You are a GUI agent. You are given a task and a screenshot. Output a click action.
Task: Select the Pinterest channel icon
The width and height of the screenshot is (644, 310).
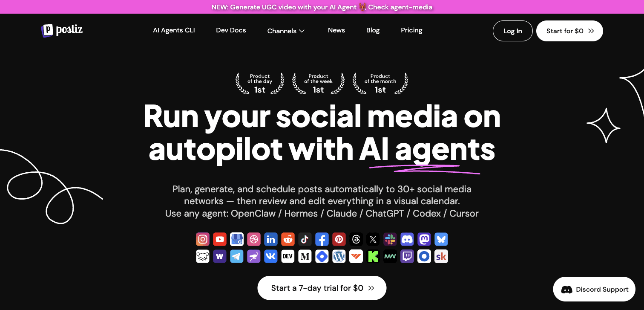click(x=339, y=239)
